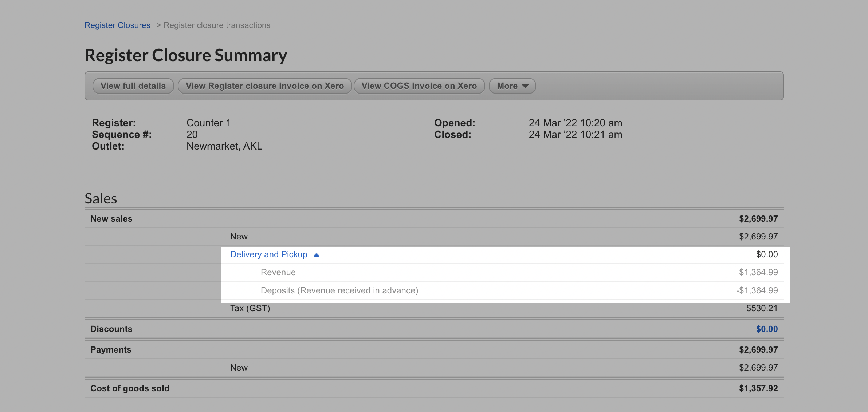Click the Opened date and time value
This screenshot has height=412, width=868.
point(575,123)
